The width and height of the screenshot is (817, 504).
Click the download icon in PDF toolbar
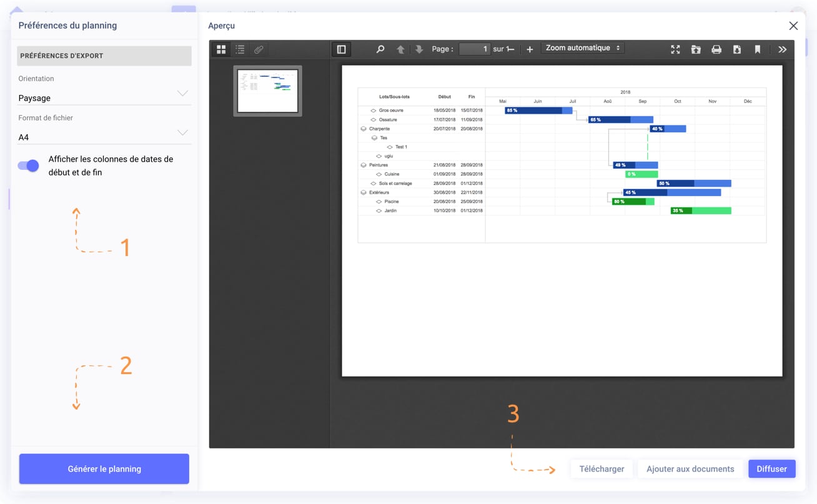click(737, 49)
